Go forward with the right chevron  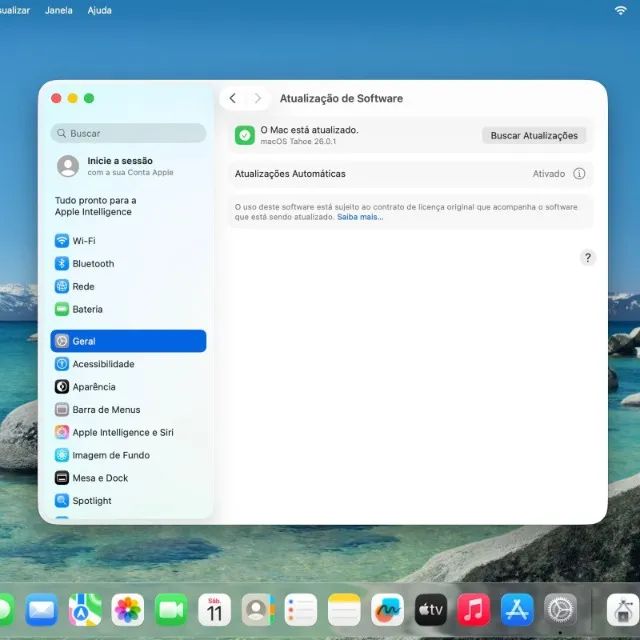point(257,98)
